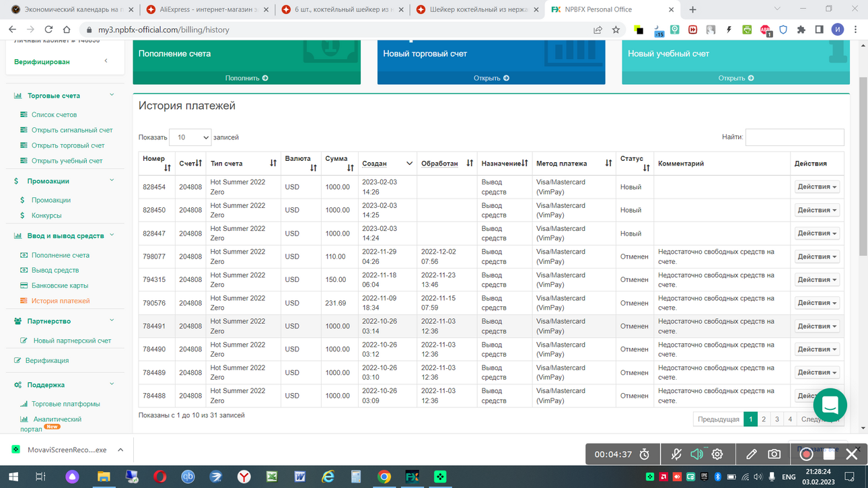Screen dimensions: 868x488
Task: Go to page 3 of payment history
Action: pos(777,419)
